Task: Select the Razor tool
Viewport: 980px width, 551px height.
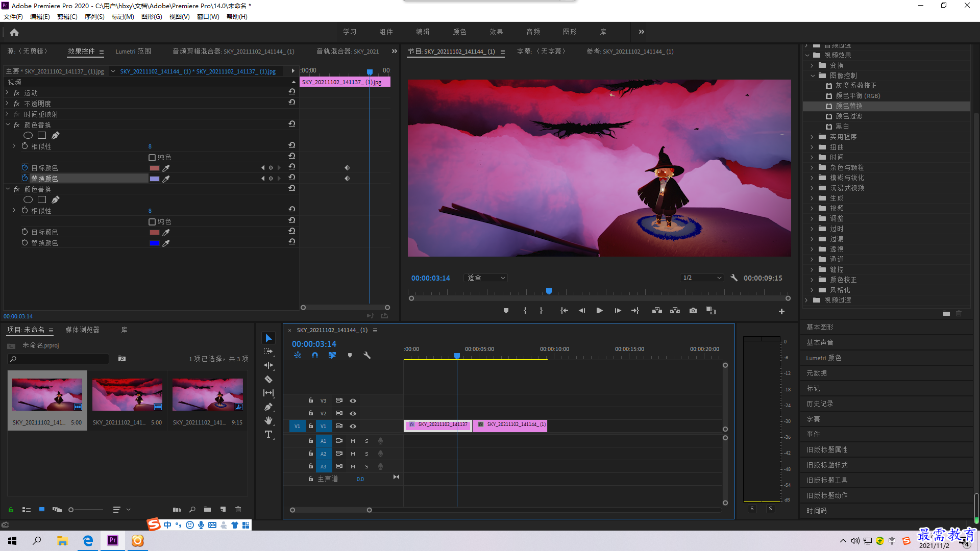Action: (268, 379)
